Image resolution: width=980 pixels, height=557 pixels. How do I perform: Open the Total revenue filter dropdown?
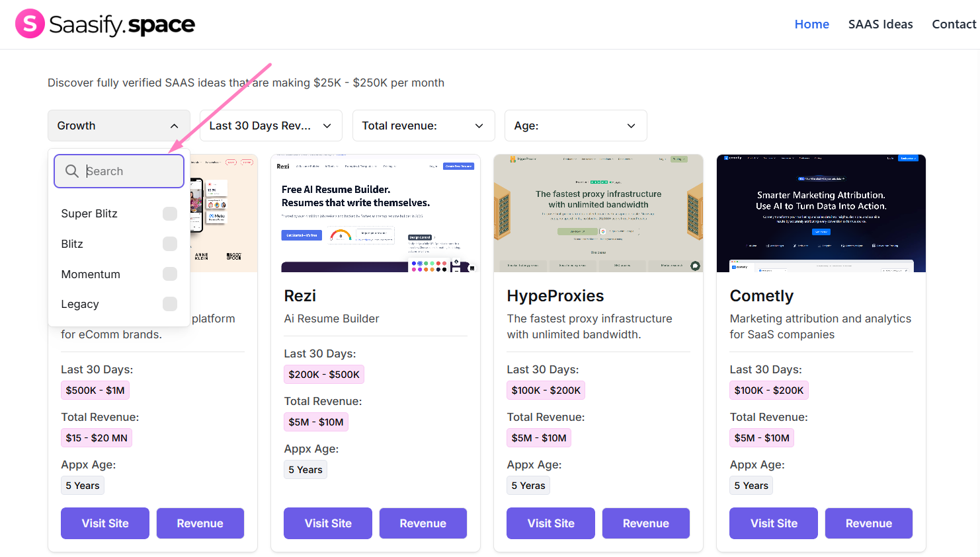coord(423,125)
